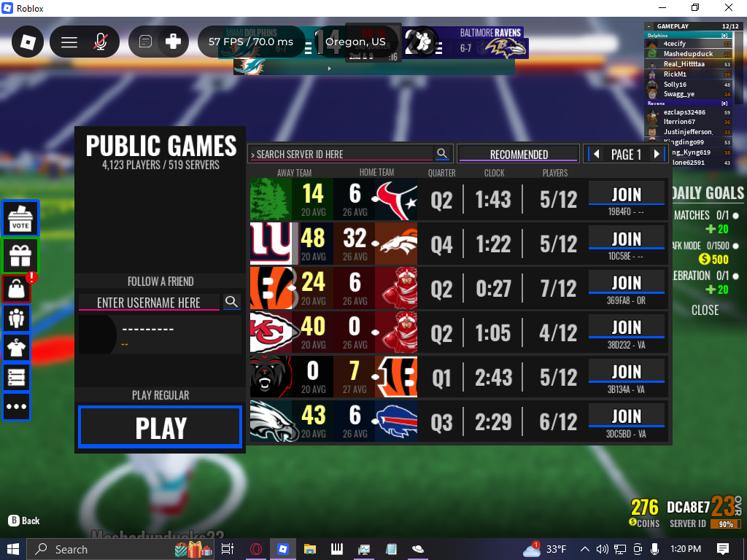This screenshot has width=747, height=560.
Task: Click the DCA8E7 server ID text
Action: click(688, 507)
